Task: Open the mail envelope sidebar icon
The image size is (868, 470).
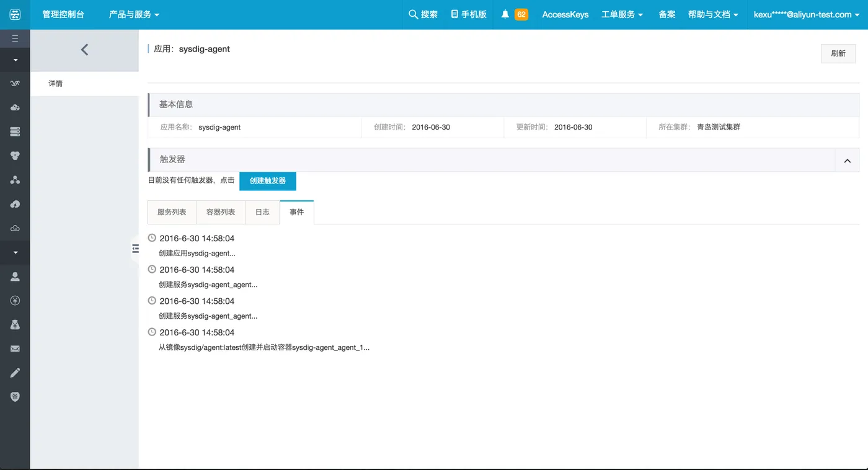Action: click(x=15, y=348)
